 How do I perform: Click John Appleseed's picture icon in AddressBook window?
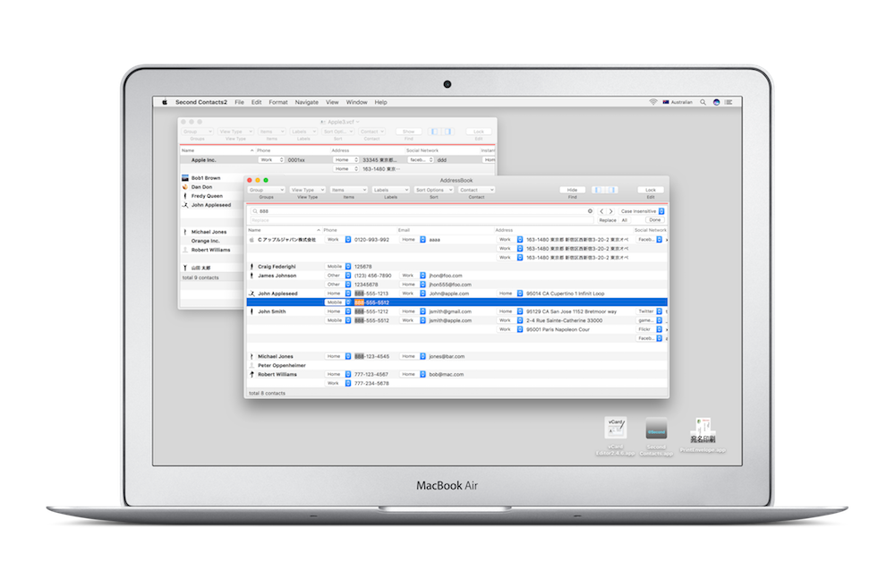tap(251, 294)
